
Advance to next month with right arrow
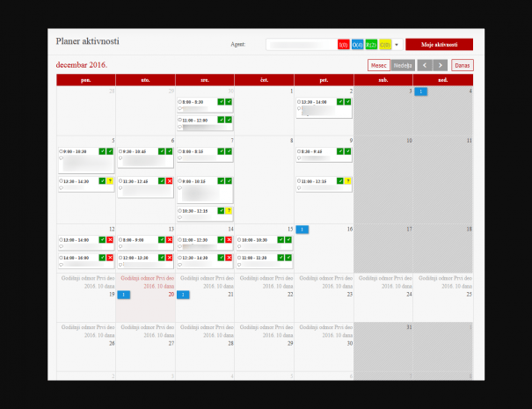pyautogui.click(x=440, y=65)
